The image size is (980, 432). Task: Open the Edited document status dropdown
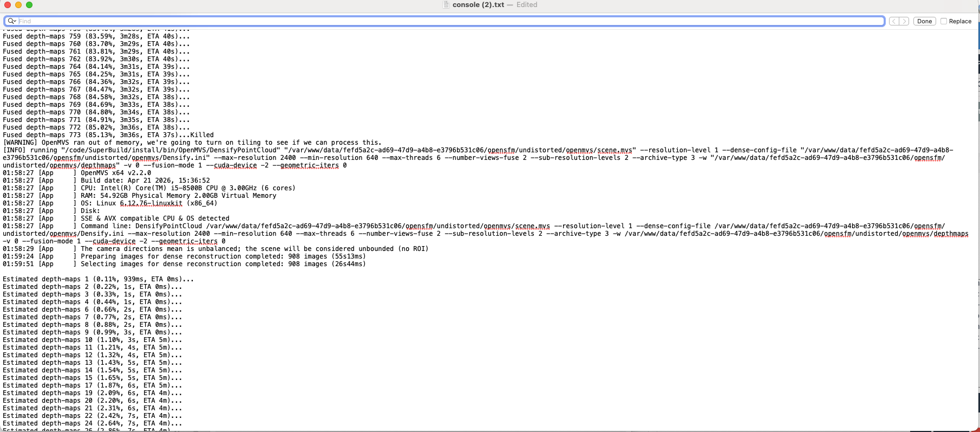527,5
